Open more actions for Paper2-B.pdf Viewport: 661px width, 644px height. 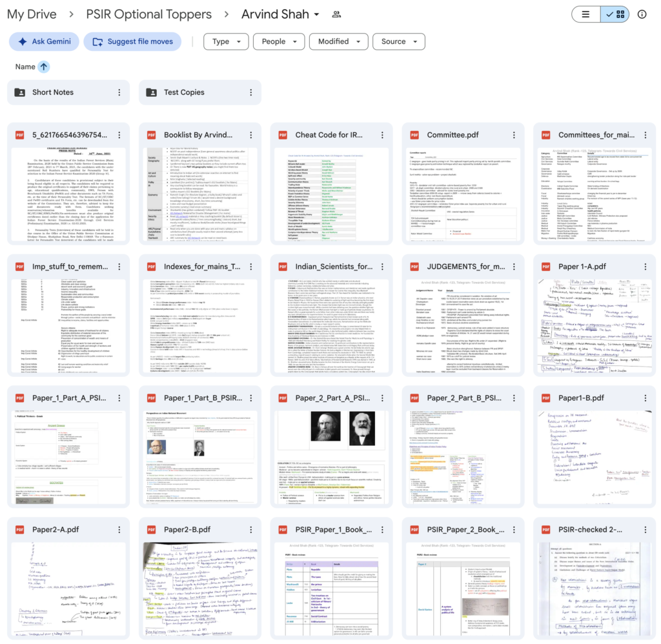coord(251,529)
